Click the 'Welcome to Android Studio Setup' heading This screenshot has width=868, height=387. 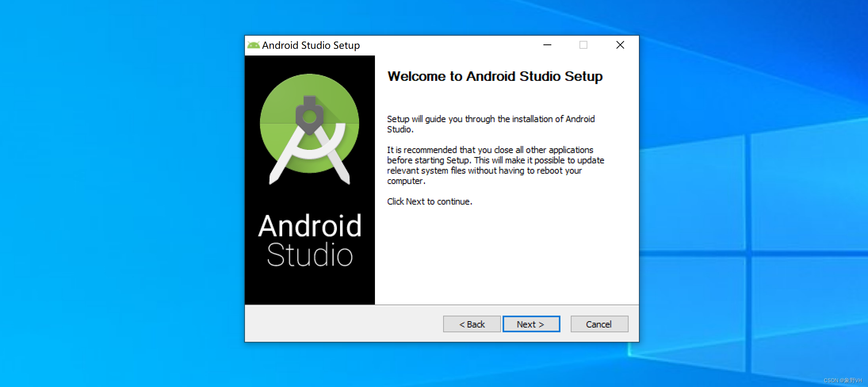pos(495,76)
